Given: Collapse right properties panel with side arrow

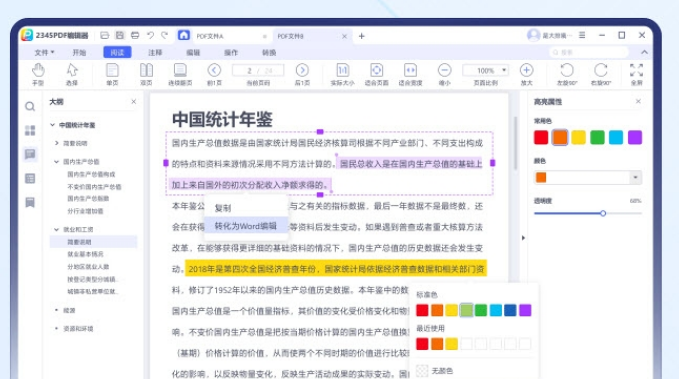Looking at the screenshot, I should click(x=523, y=238).
